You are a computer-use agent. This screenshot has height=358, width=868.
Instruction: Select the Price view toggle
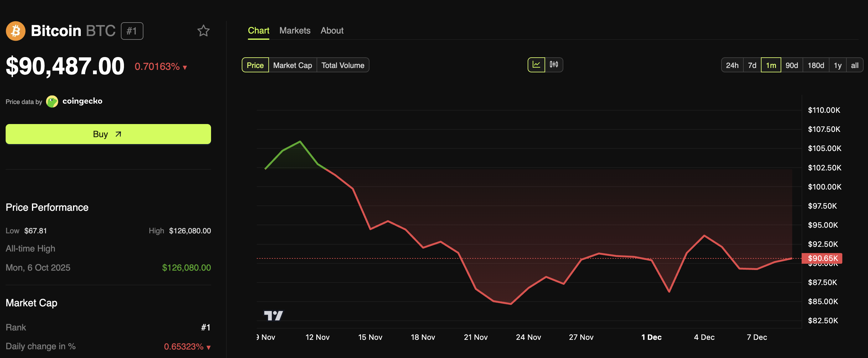tap(255, 65)
